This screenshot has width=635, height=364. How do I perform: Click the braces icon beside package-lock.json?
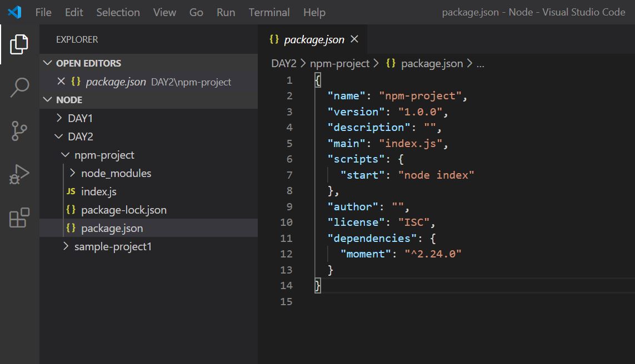[x=71, y=210]
